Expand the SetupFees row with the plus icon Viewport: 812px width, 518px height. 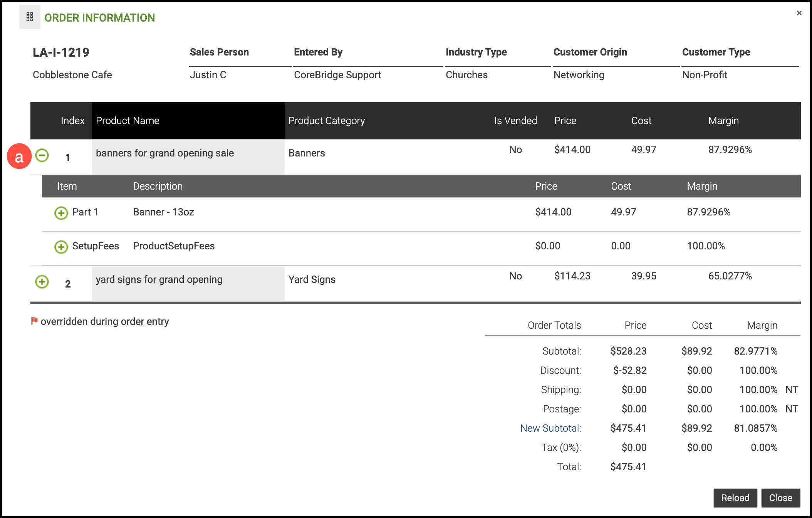61,247
